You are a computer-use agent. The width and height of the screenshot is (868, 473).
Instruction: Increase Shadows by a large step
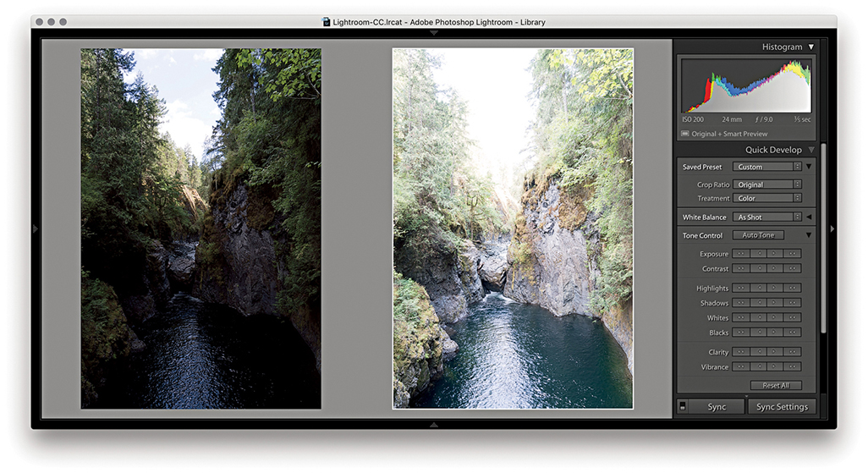pos(792,303)
